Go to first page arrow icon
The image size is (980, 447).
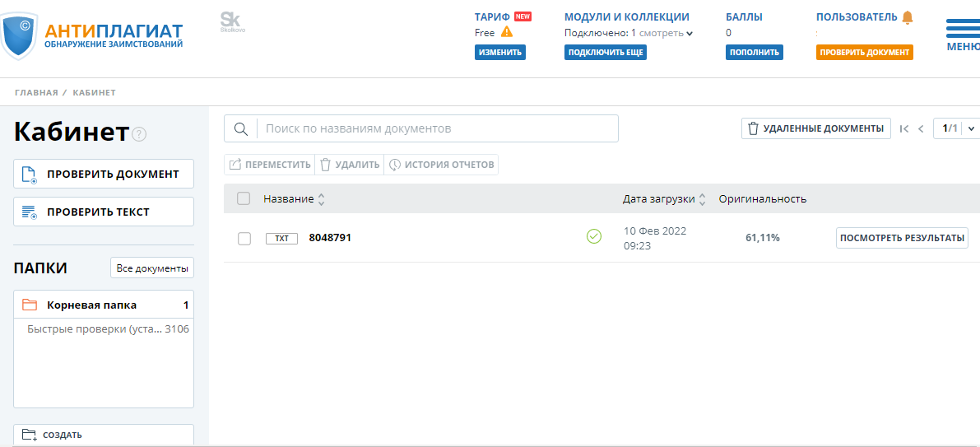coord(904,128)
